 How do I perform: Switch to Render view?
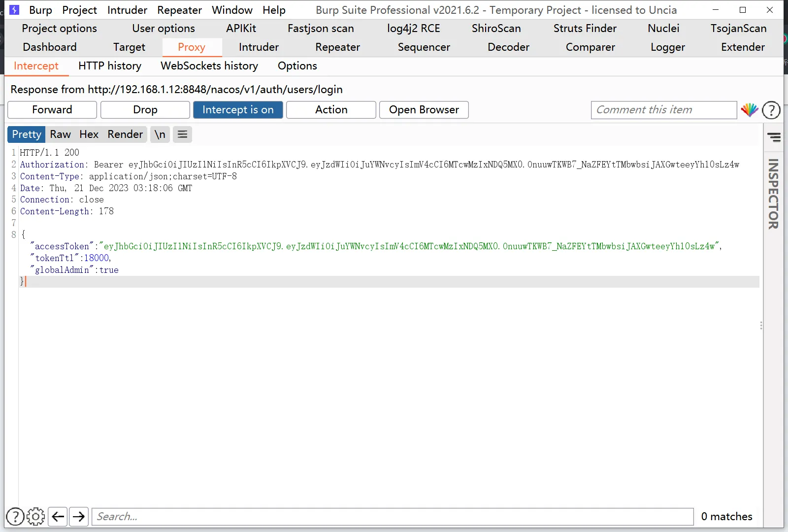125,134
